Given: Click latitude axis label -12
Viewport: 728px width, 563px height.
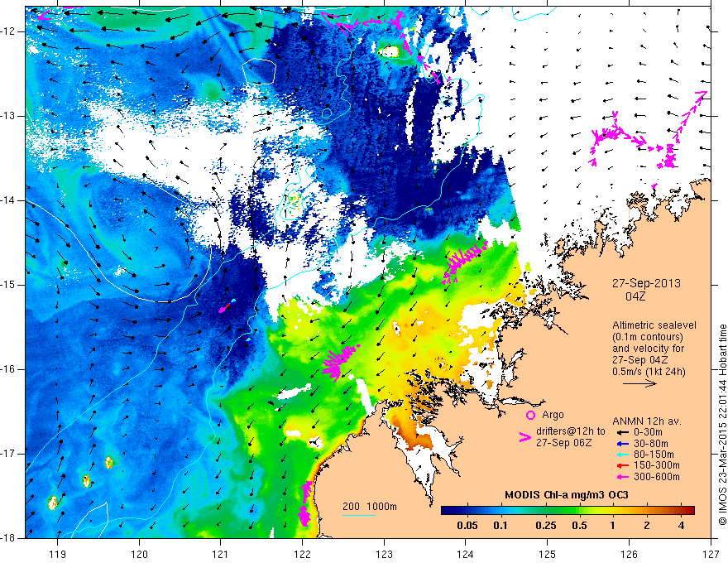Looking at the screenshot, I should click(8, 31).
